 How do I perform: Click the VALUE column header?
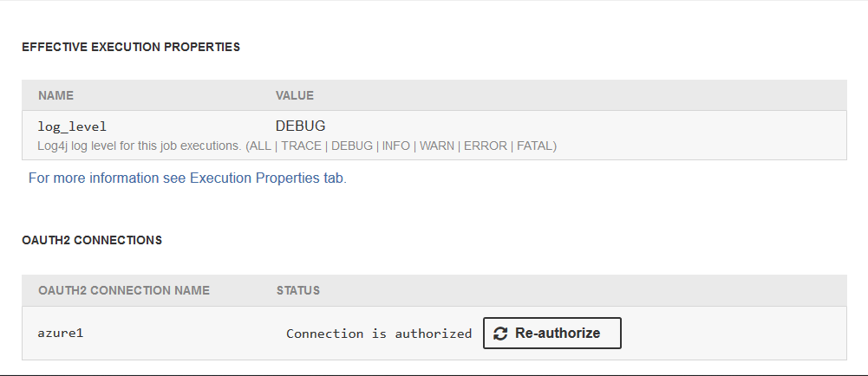click(x=295, y=95)
